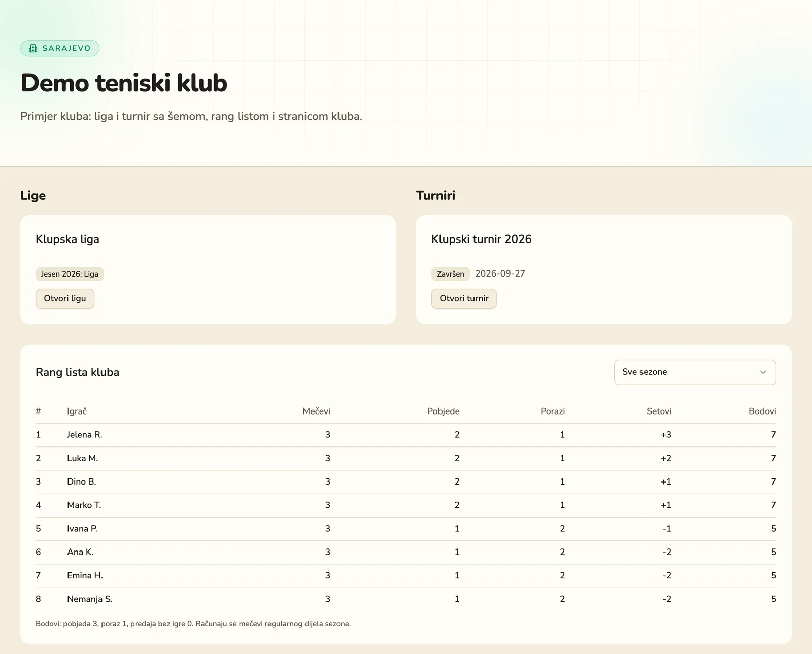This screenshot has height=654, width=812.
Task: Select player Ana K. in ranking
Action: click(80, 552)
